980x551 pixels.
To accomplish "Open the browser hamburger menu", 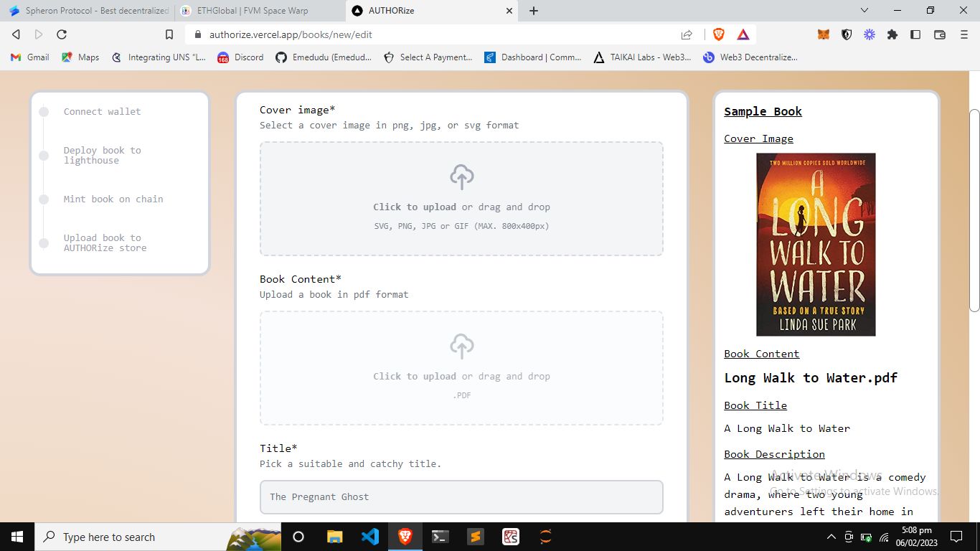I will coord(963,34).
